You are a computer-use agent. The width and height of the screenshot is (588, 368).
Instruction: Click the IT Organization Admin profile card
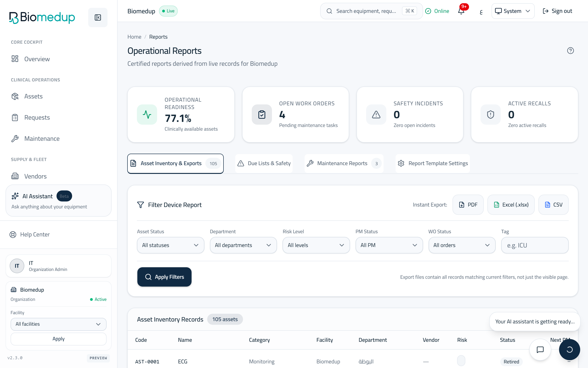(58, 266)
